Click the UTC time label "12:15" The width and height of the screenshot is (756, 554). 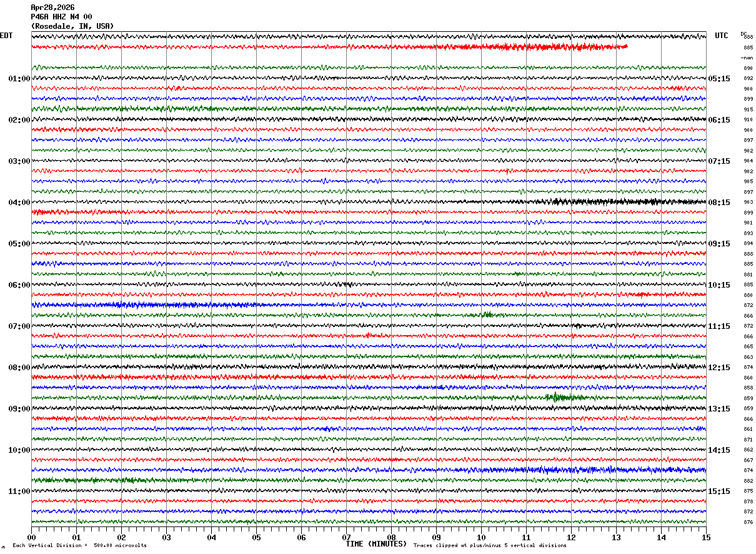(719, 368)
